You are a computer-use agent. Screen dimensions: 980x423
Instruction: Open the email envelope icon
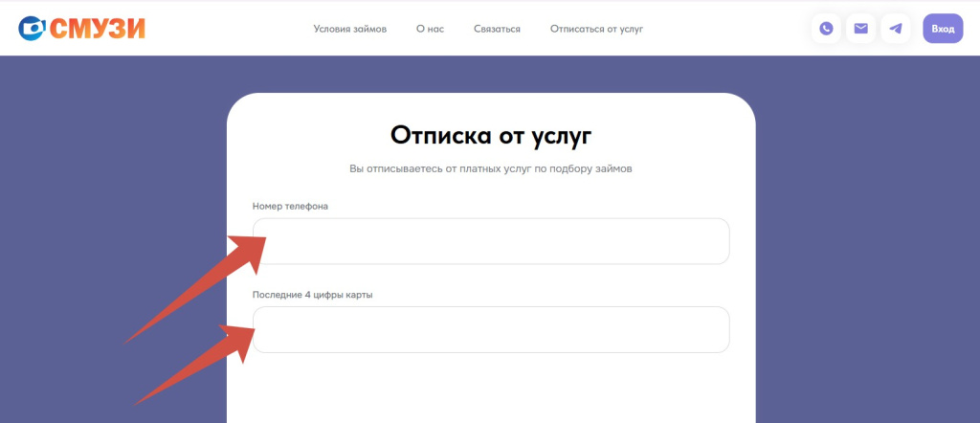click(860, 29)
